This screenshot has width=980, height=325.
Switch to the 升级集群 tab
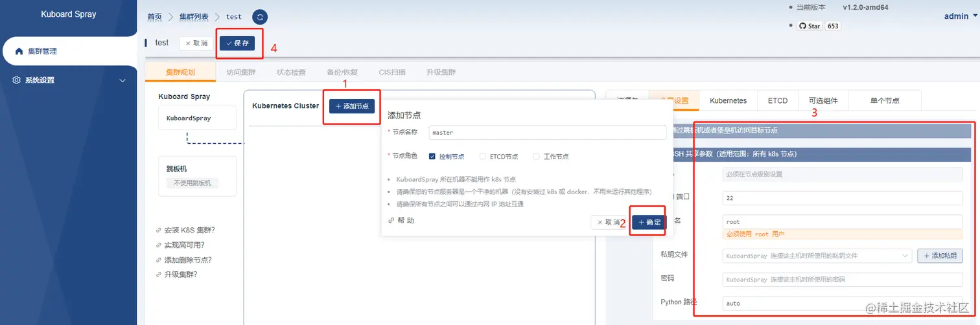441,73
